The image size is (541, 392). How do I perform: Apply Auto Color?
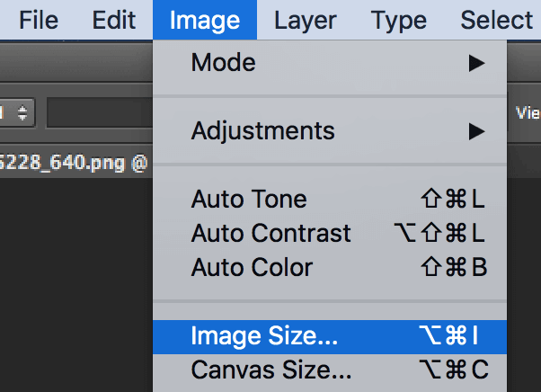pyautogui.click(x=330, y=267)
